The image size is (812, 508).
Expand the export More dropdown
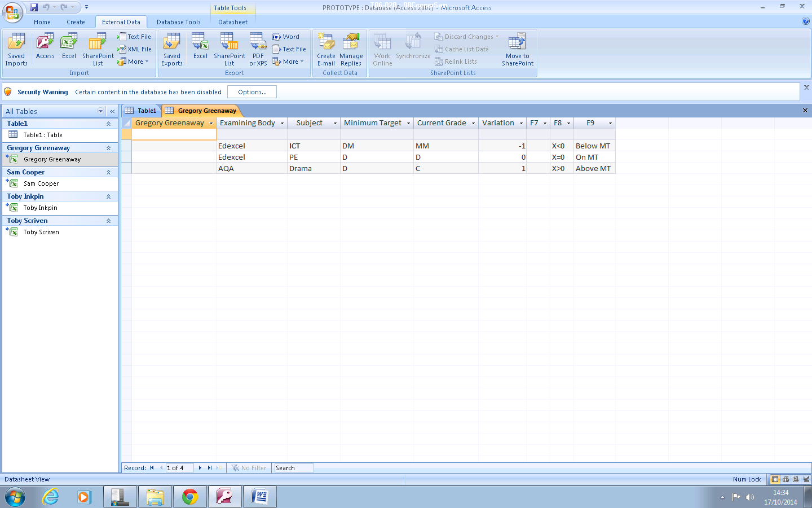click(289, 62)
